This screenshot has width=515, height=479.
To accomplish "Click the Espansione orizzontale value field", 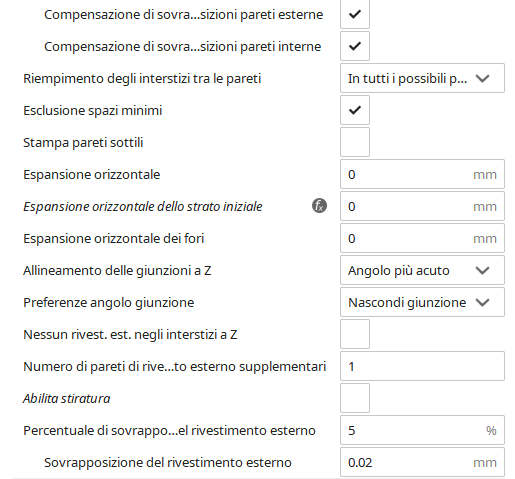I will tap(422, 174).
